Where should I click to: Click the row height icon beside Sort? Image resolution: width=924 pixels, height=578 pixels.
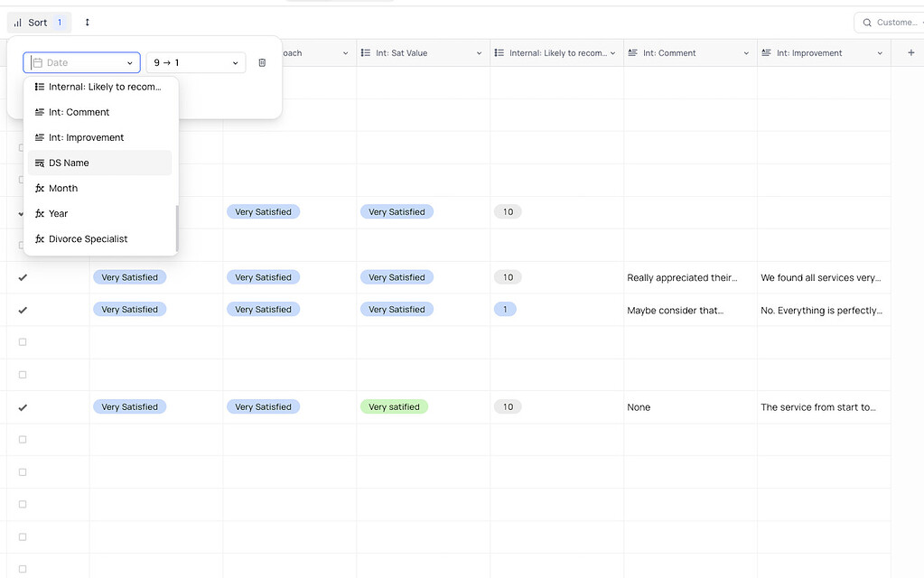pos(88,23)
